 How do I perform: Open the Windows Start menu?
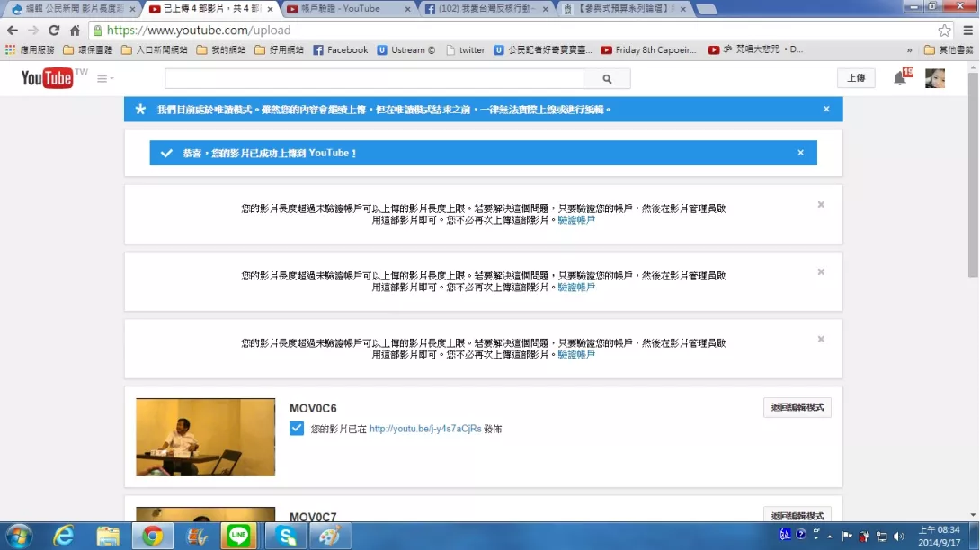[x=19, y=537]
